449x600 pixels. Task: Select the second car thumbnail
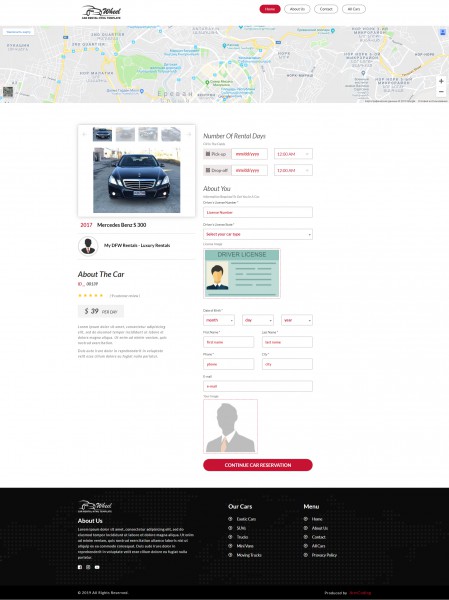point(125,134)
